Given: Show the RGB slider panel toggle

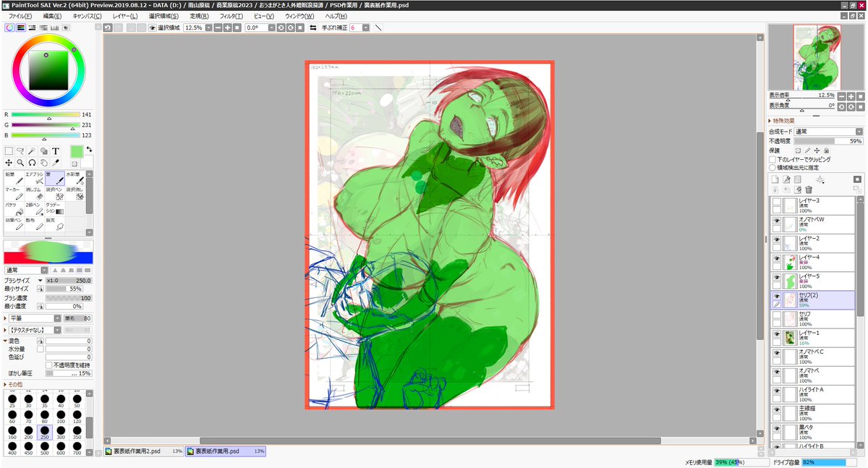Looking at the screenshot, I should 21,27.
